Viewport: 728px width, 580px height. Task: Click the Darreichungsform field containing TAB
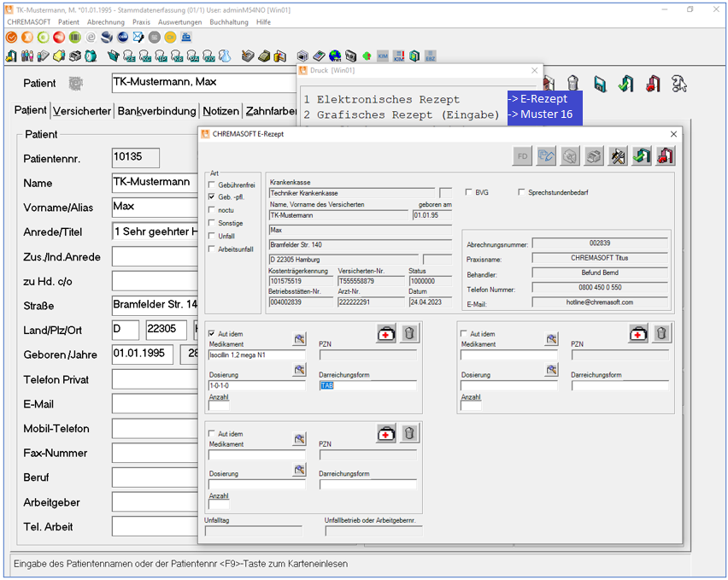coord(367,385)
